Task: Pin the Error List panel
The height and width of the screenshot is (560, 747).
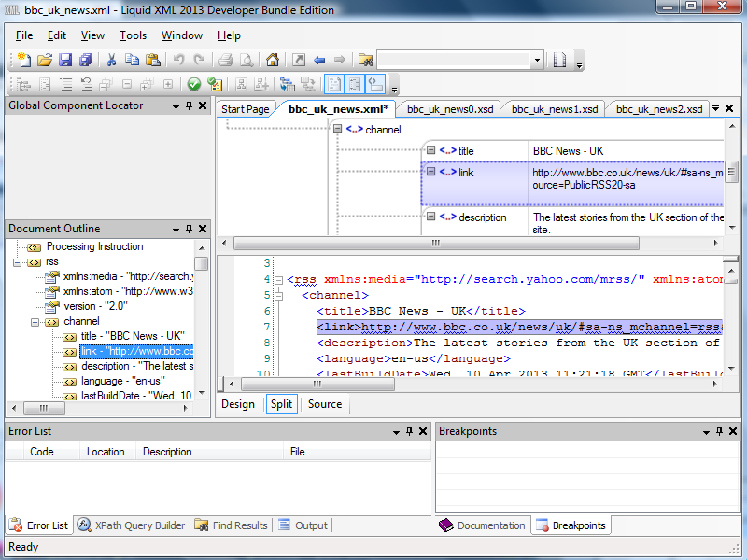Action: pos(409,431)
